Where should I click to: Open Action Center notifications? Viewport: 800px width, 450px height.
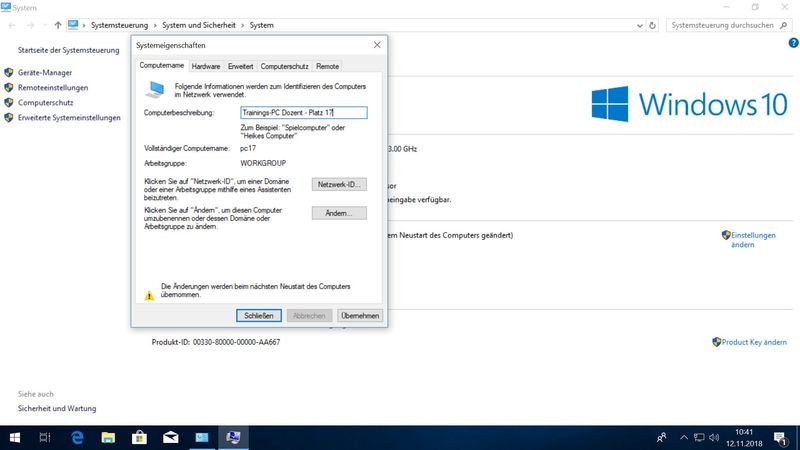tap(780, 438)
